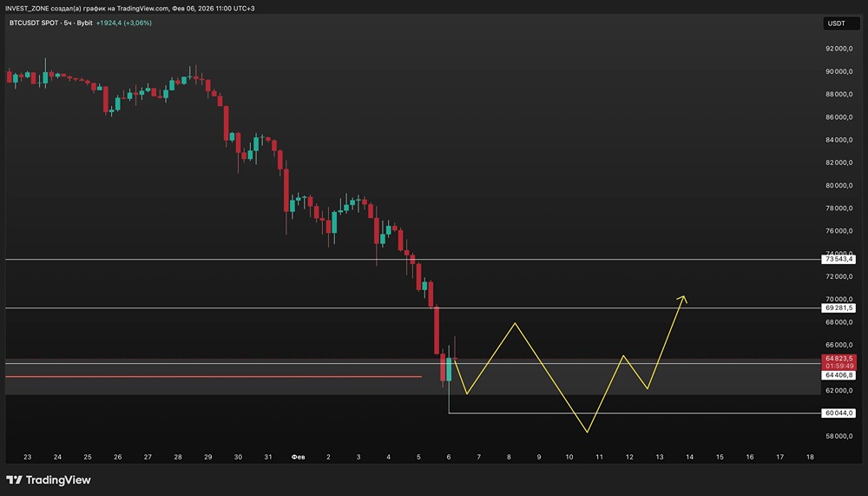Click the 68000,0 price axis label
The image size is (868, 496).
(839, 322)
